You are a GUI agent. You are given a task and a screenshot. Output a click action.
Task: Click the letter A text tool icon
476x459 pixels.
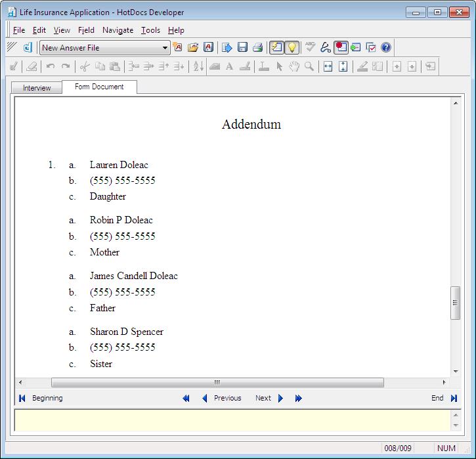click(230, 66)
